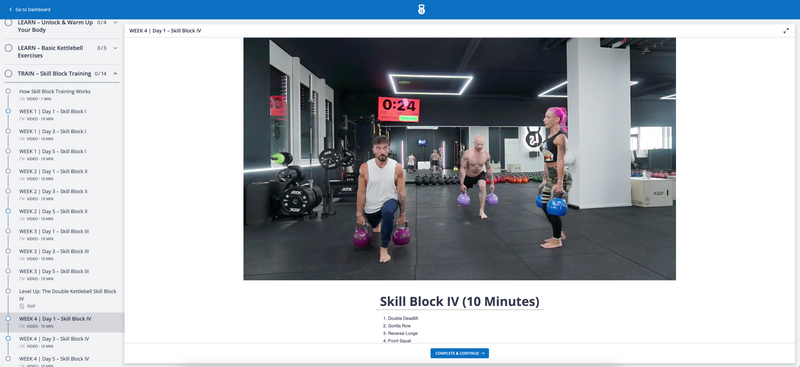Click the Double Deadlift list item
Image resolution: width=800 pixels, height=367 pixels.
[403, 319]
